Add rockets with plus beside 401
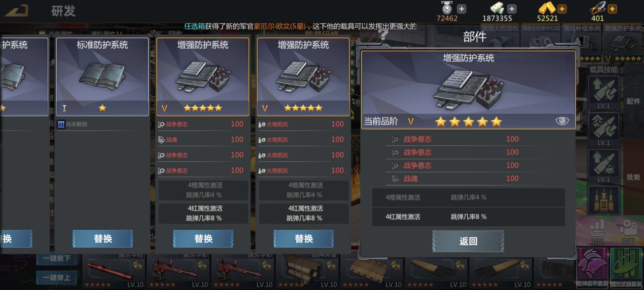This screenshot has height=290, width=644. click(x=612, y=9)
